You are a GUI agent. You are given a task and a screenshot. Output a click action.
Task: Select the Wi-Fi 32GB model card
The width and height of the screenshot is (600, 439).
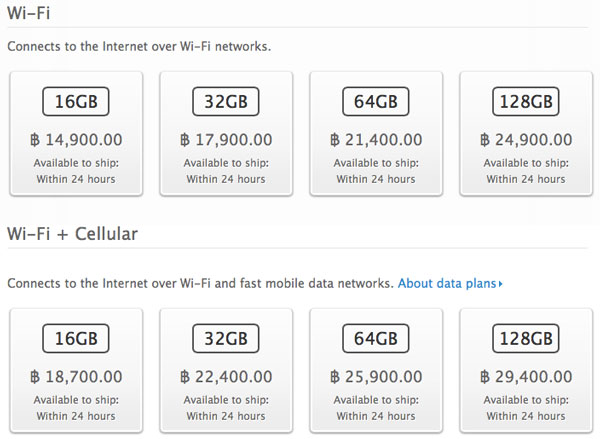click(226, 134)
